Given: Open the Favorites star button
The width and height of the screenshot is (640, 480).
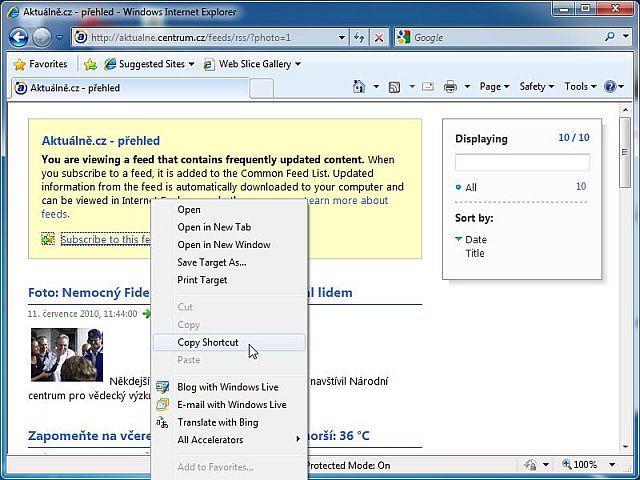Looking at the screenshot, I should tap(40, 64).
